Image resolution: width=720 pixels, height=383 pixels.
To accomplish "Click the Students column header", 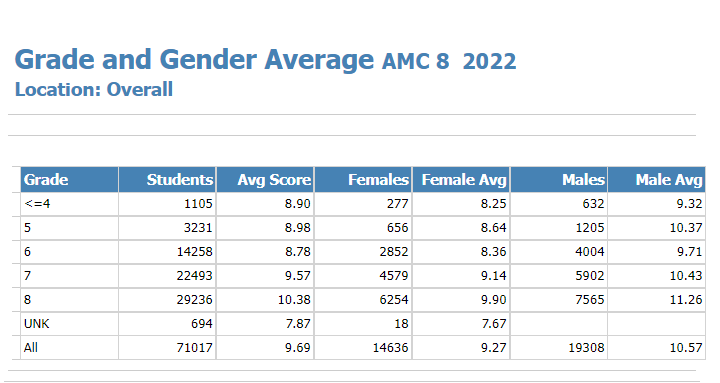I will pyautogui.click(x=168, y=180).
